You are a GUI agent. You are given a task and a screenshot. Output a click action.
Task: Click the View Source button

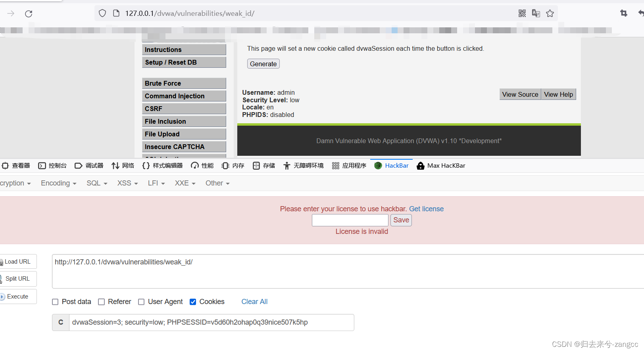[520, 94]
